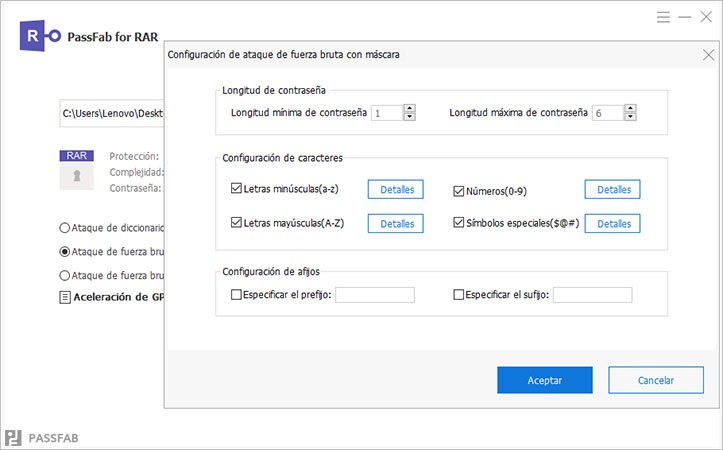Open Detalles for uppercase letters
The height and width of the screenshot is (450, 723).
[396, 223]
